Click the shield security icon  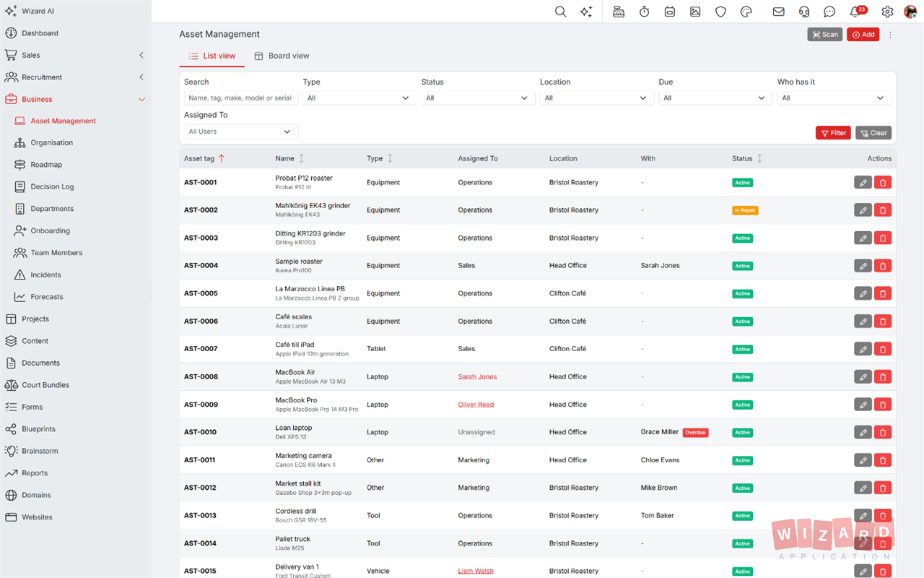[720, 12]
